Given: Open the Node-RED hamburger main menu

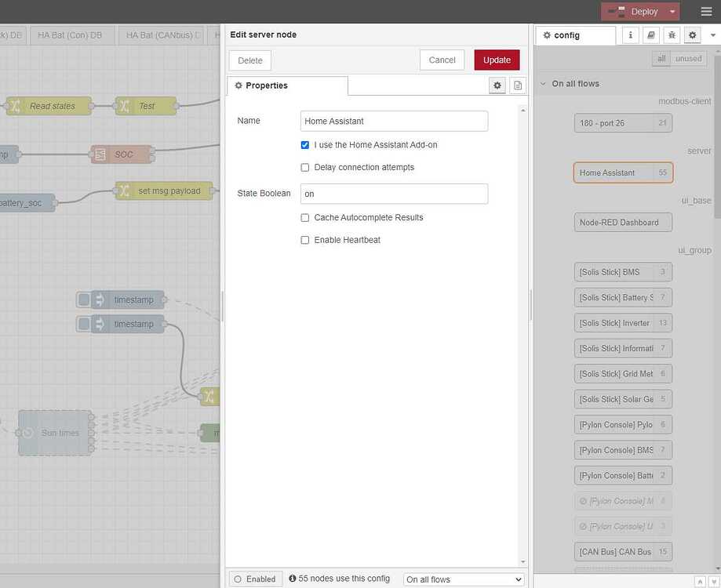Looking at the screenshot, I should 705,12.
